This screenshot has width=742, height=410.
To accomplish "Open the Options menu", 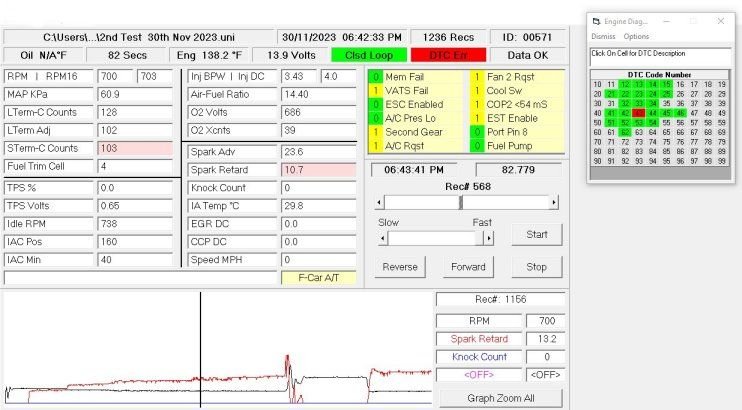I will coord(637,36).
